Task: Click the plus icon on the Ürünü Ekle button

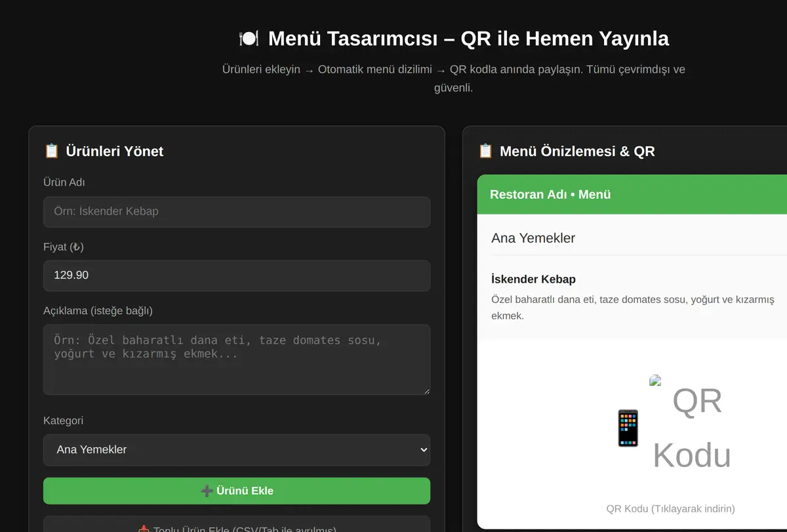Action: point(207,491)
